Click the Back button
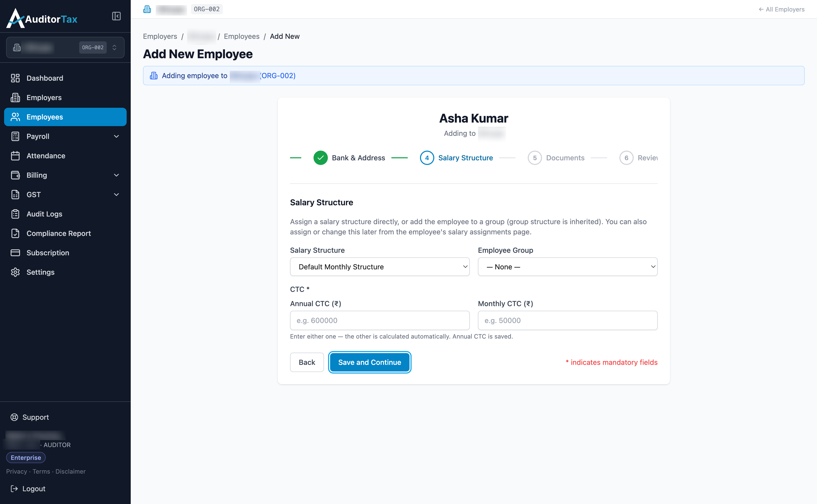This screenshot has width=817, height=504. click(x=307, y=362)
